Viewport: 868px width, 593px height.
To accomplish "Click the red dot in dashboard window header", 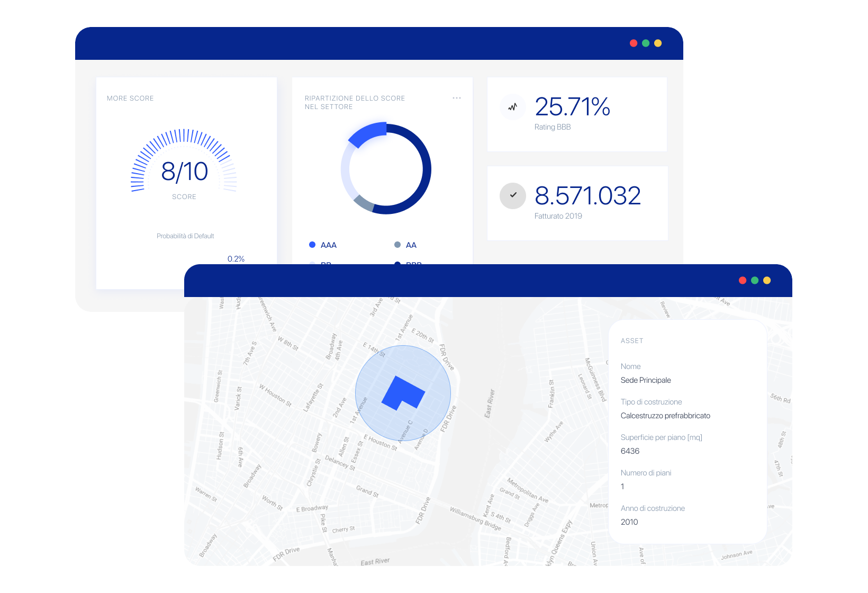I will [x=634, y=43].
